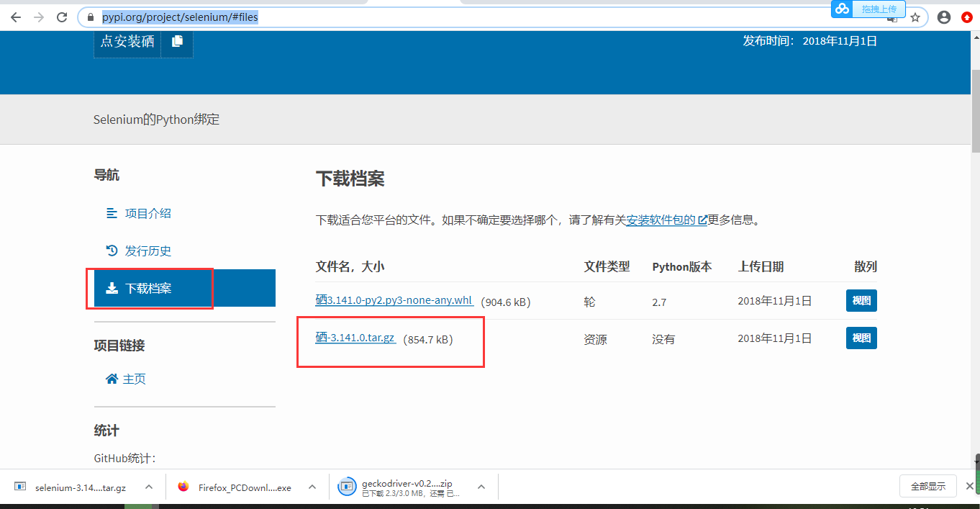Click the download icon in 下载档案 tab
Viewport: 980px width, 509px height.
pos(112,288)
